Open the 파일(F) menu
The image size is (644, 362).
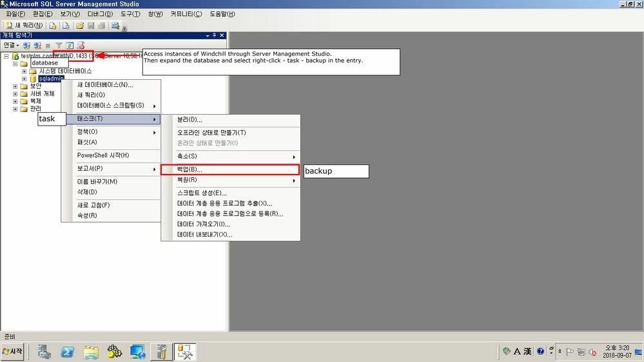[x=15, y=14]
